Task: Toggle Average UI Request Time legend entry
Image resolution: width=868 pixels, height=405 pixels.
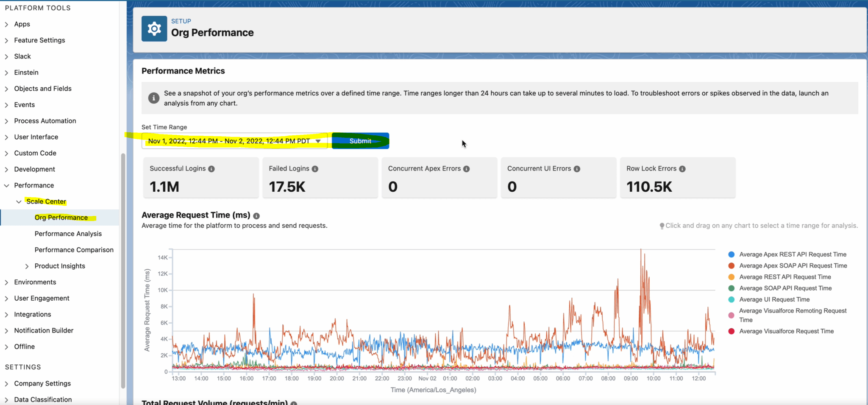Action: [774, 299]
